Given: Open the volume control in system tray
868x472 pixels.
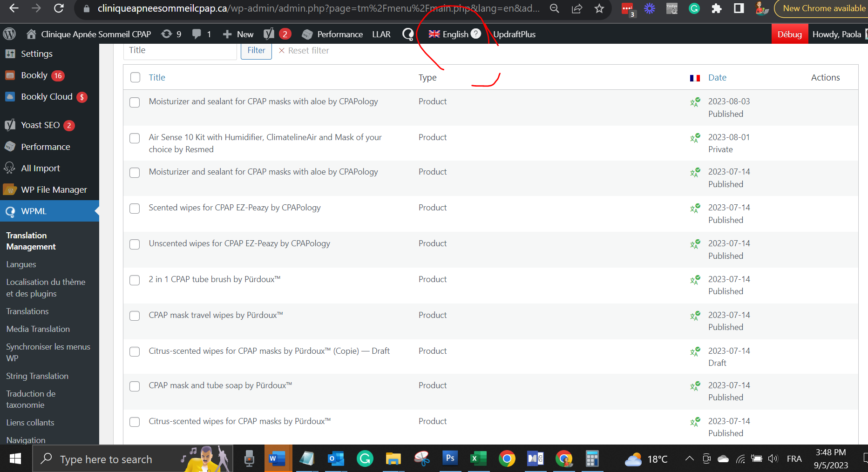Looking at the screenshot, I should [773, 459].
